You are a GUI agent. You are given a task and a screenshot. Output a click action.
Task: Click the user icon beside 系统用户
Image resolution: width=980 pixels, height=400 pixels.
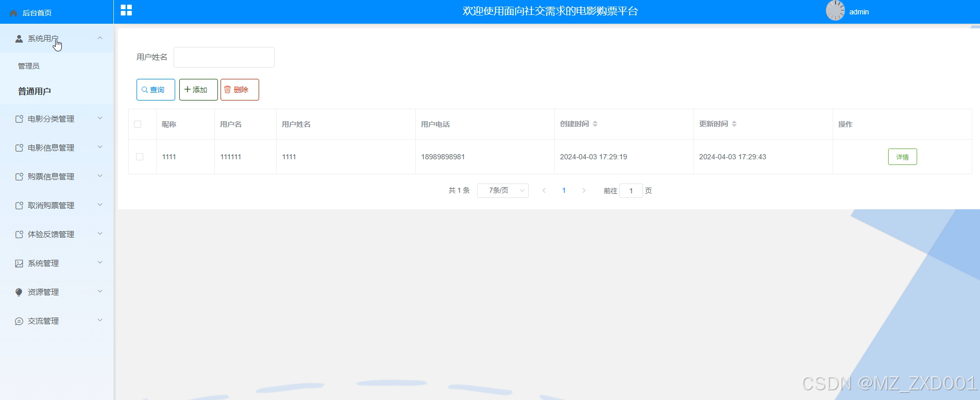click(x=19, y=39)
